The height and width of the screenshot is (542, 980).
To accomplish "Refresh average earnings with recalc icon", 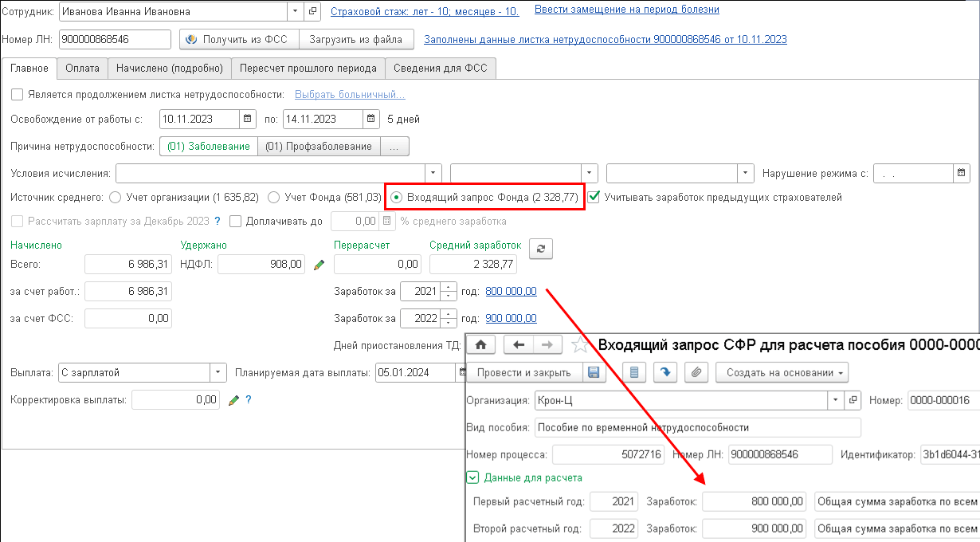I will (x=541, y=249).
